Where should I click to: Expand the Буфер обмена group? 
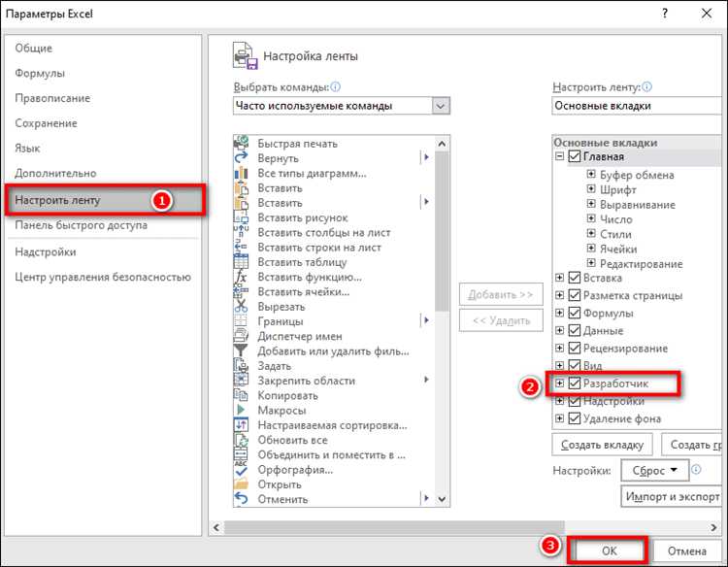tap(590, 174)
